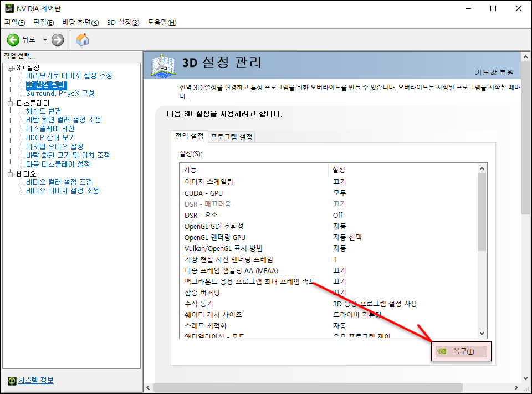Open 비디오 이미지 설정 조정
The width and height of the screenshot is (532, 394).
(63, 191)
